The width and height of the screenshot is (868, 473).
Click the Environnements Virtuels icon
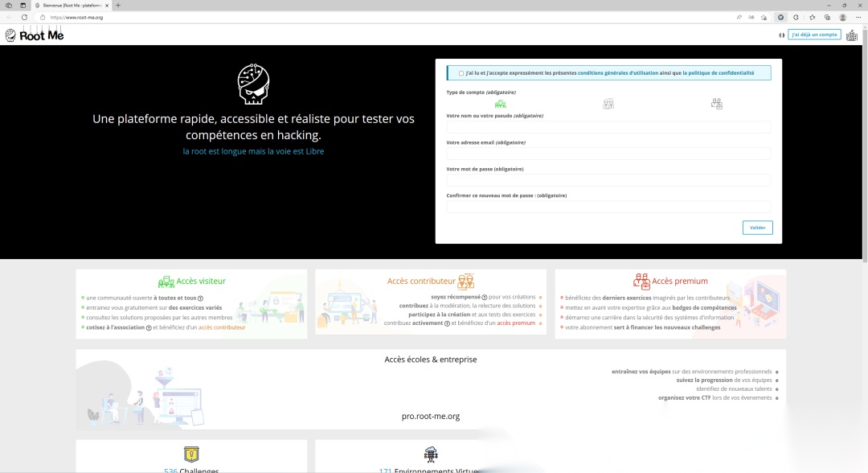click(x=431, y=454)
